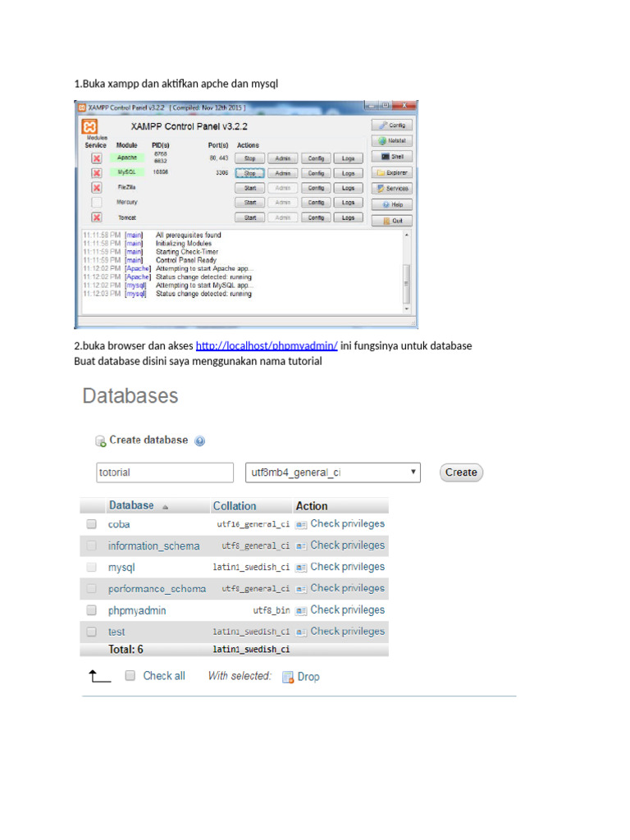Click the Apache service red X icon
This screenshot has height=840, width=630.
[x=96, y=157]
